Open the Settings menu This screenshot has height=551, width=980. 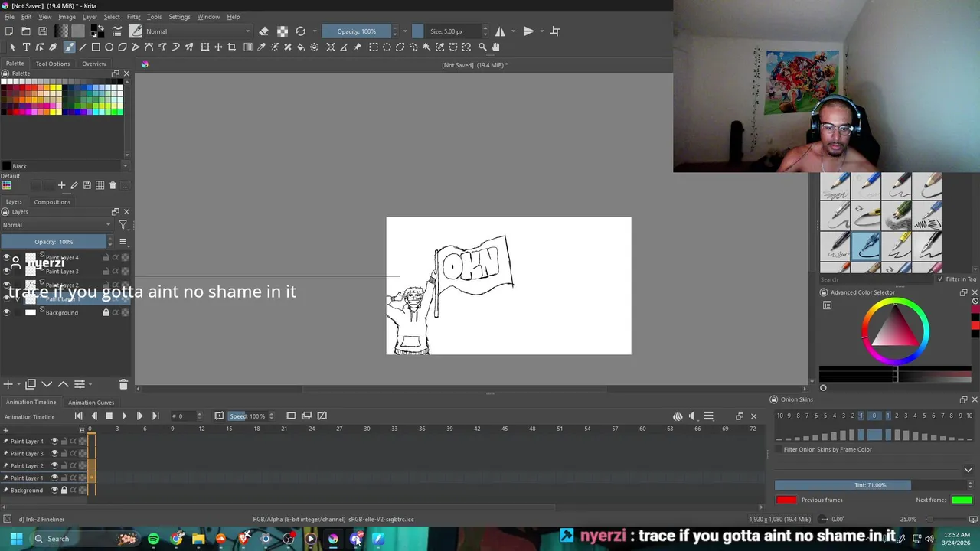click(179, 17)
